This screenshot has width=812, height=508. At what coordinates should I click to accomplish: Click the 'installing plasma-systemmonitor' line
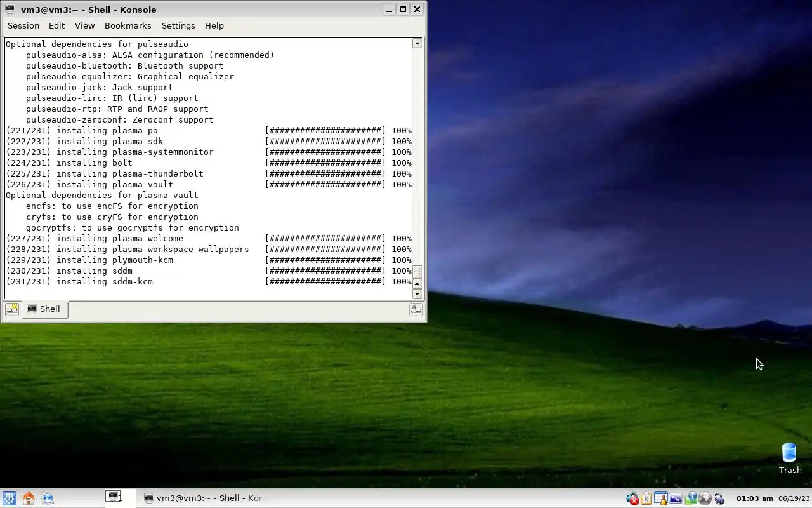pyautogui.click(x=209, y=152)
